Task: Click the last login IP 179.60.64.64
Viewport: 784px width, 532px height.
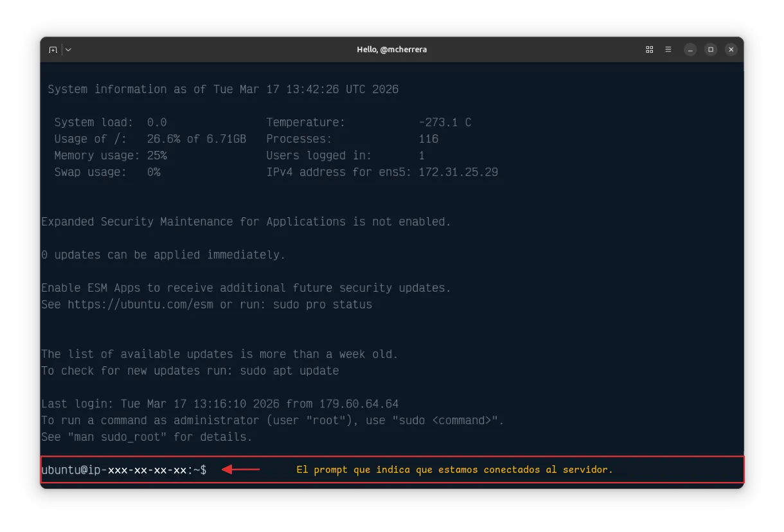Action: (359, 404)
